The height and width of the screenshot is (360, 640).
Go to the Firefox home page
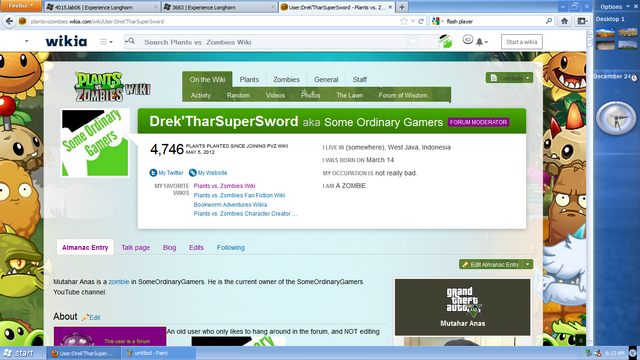564,21
